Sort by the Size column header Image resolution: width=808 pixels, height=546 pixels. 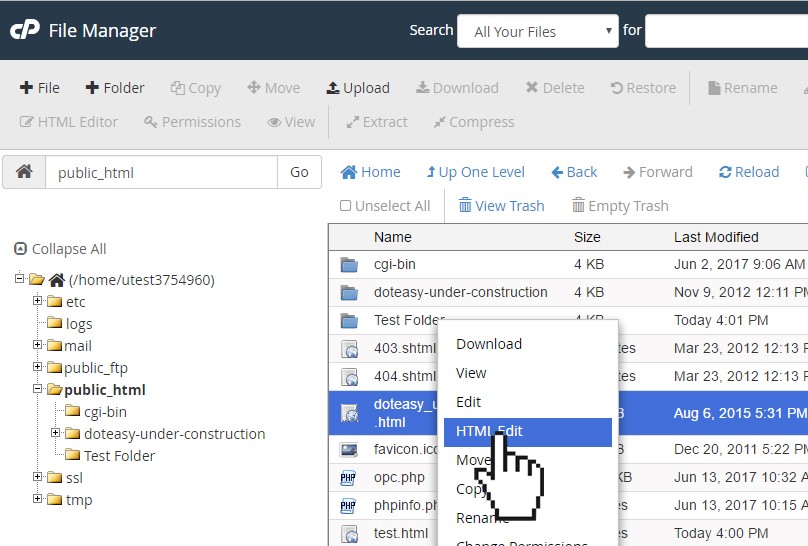(587, 237)
